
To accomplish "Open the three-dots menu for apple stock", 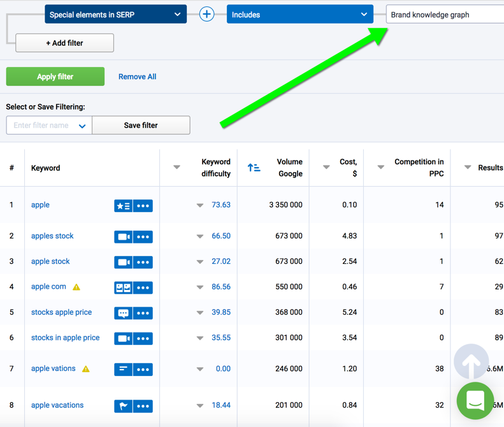I will (x=143, y=263).
